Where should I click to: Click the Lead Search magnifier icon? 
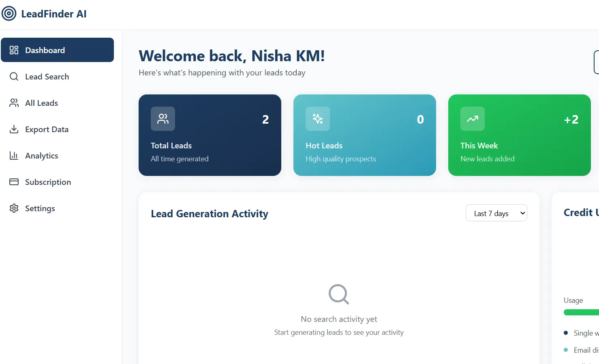(14, 77)
